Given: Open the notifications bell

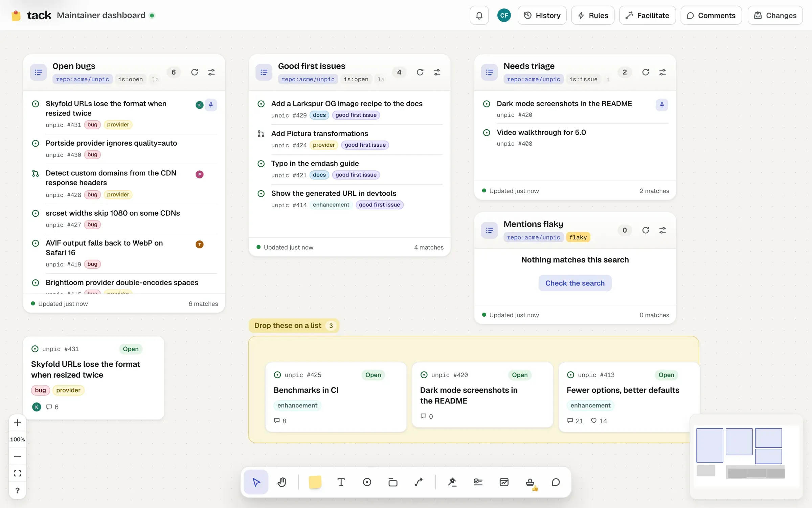Looking at the screenshot, I should pos(479,15).
